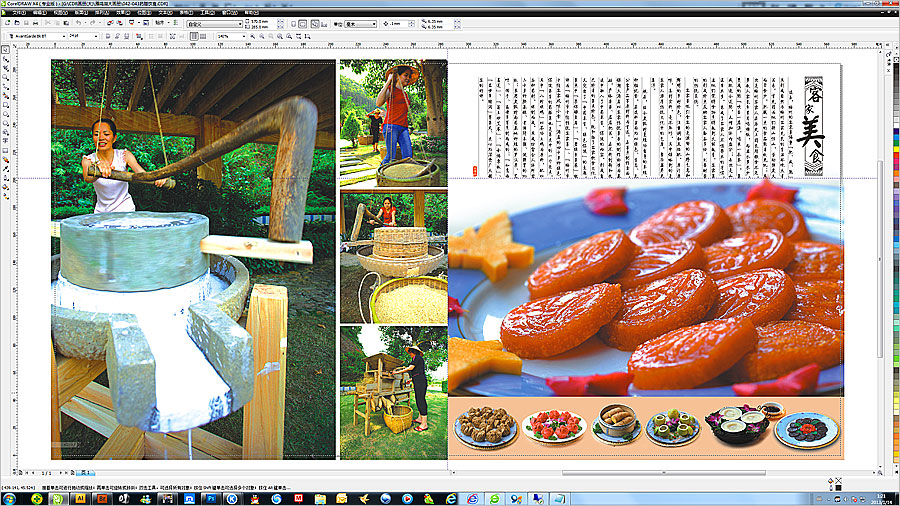This screenshot has width=900, height=506.
Task: Click the 24 pt font size field
Action: pyautogui.click(x=78, y=36)
